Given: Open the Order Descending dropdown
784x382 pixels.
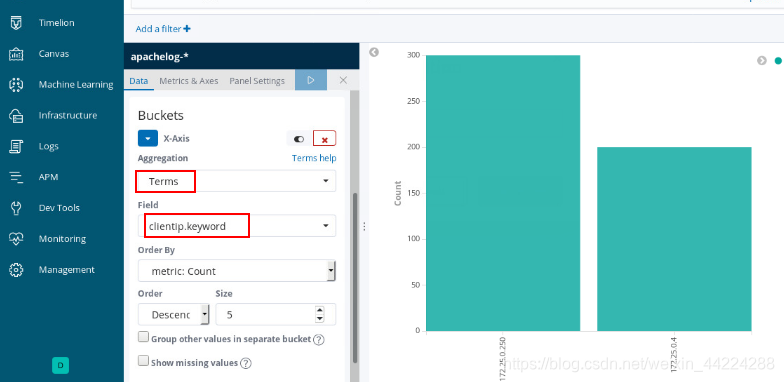Looking at the screenshot, I should tap(174, 314).
